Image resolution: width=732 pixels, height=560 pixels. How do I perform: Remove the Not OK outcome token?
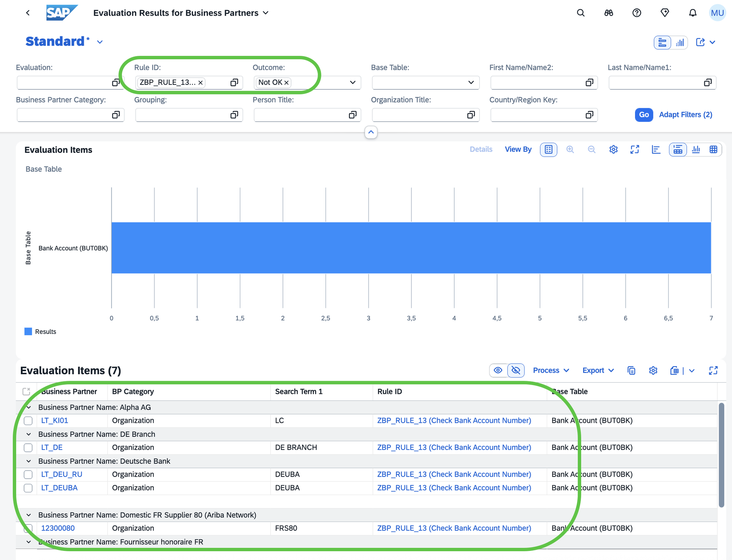point(287,83)
